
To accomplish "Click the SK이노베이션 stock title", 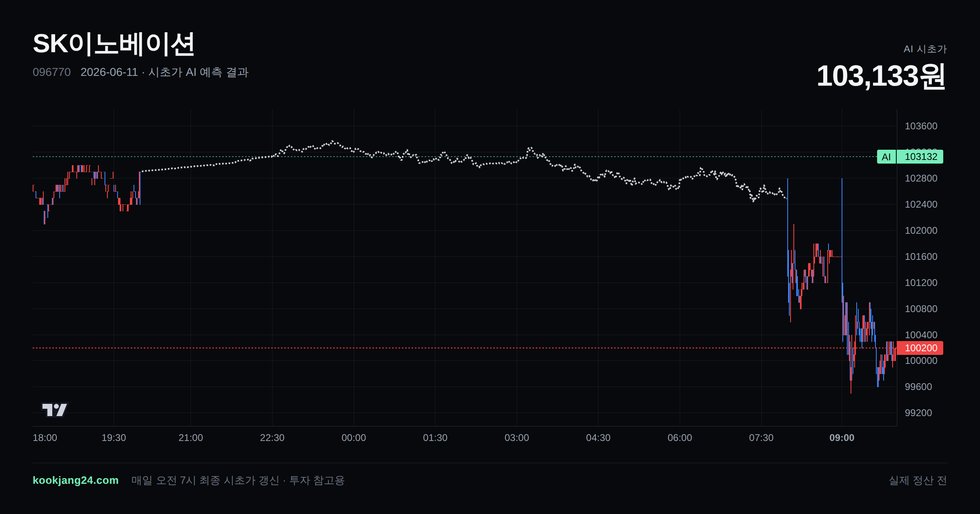I will tap(114, 44).
